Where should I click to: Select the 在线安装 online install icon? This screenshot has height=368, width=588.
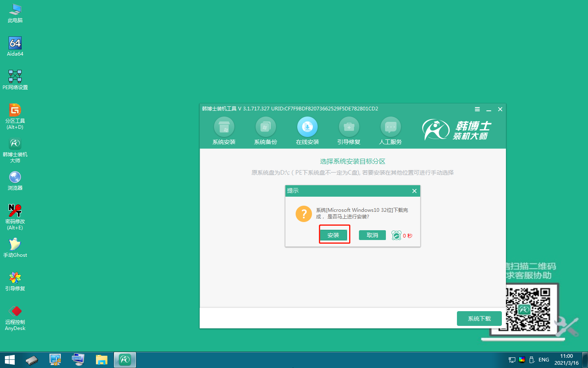(x=307, y=127)
